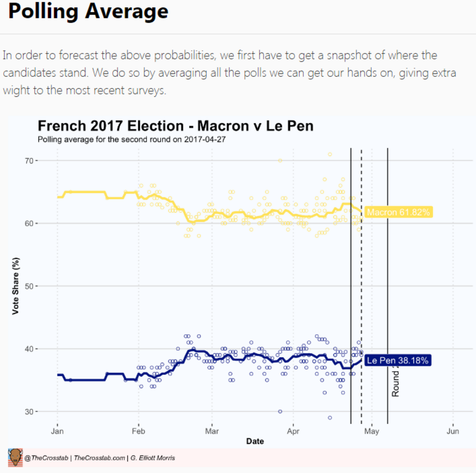This screenshot has width=476, height=473.
Task: Click the 70 tick on the vote share axis
Action: click(x=29, y=161)
